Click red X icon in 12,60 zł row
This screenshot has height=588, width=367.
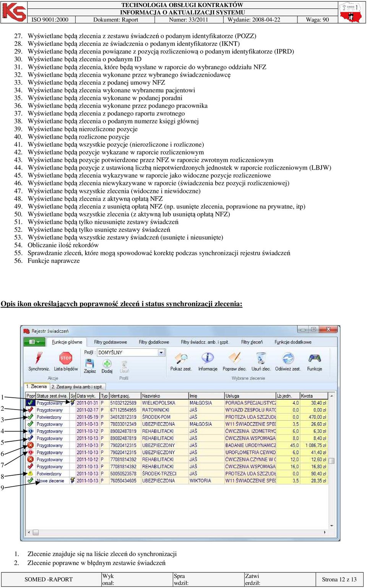click(30, 459)
